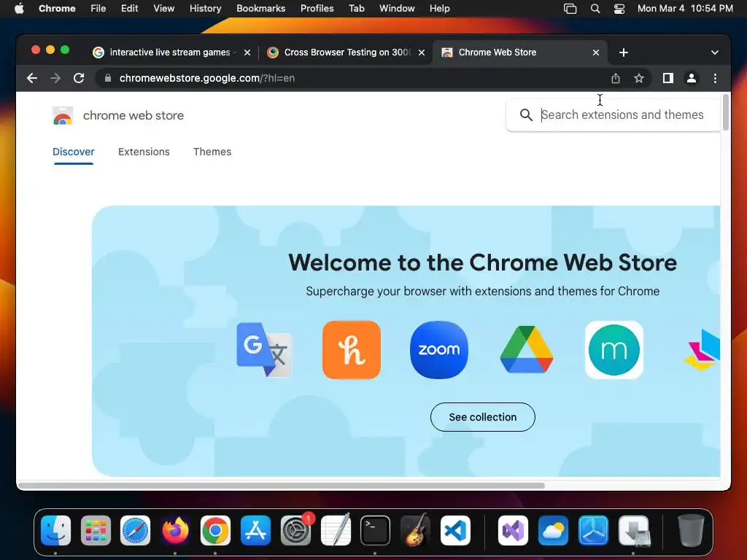Bookmark this page with star icon
This screenshot has height=560, width=747.
click(x=639, y=78)
